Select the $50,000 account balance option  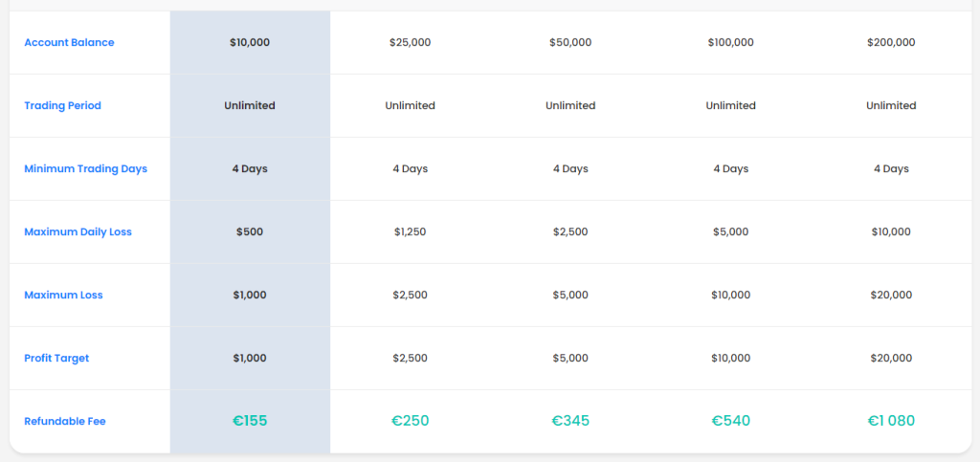(570, 42)
